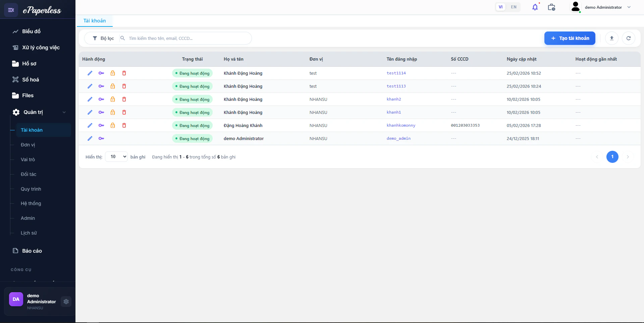Viewport: 644px width, 323px height.
Task: Select the Tài khoản tab
Action: 95,21
